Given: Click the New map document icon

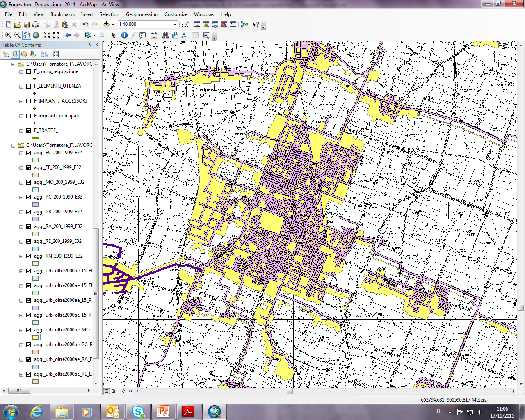Looking at the screenshot, I should (x=9, y=25).
